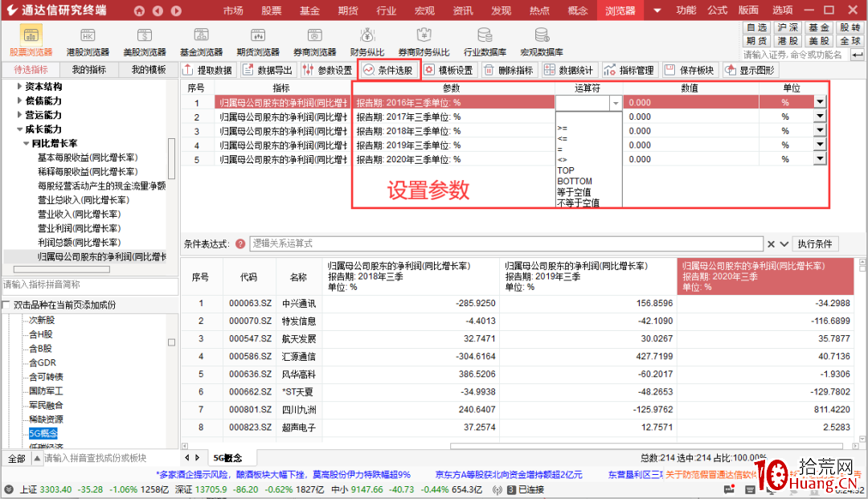Open the 公式 menu

click(x=717, y=10)
